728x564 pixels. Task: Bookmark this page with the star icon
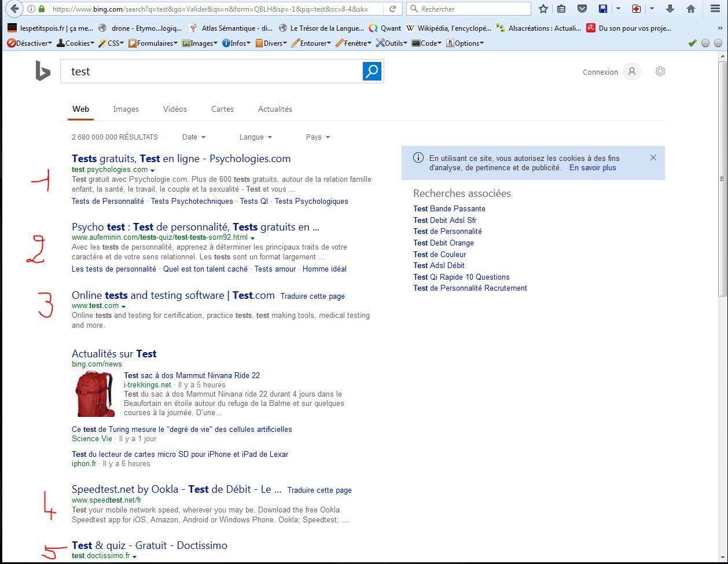click(x=543, y=9)
